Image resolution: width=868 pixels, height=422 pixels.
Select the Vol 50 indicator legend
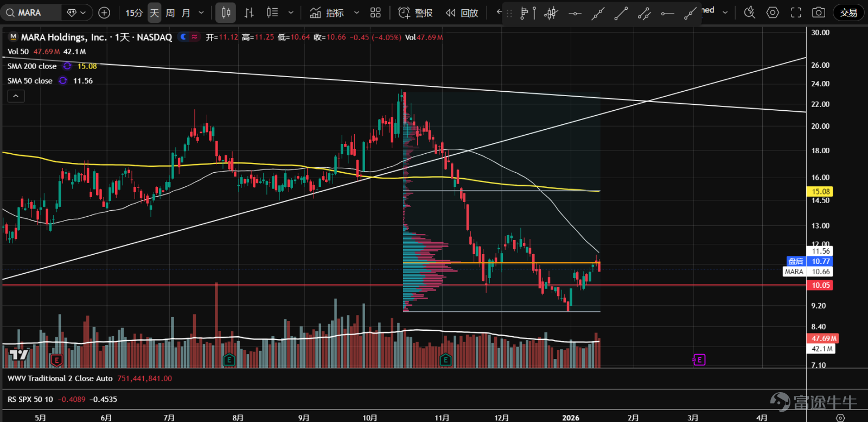tap(18, 52)
